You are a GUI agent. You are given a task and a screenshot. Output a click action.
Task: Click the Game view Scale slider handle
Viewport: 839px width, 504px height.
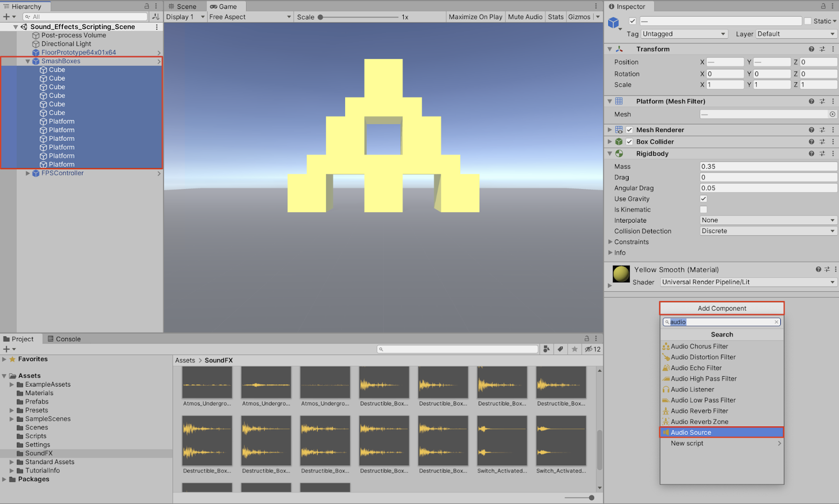click(x=320, y=17)
